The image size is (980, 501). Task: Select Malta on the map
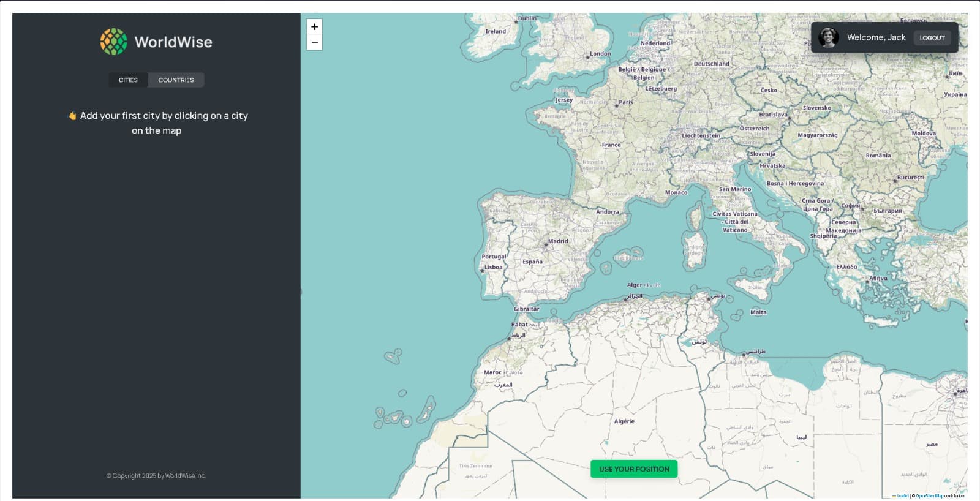758,312
